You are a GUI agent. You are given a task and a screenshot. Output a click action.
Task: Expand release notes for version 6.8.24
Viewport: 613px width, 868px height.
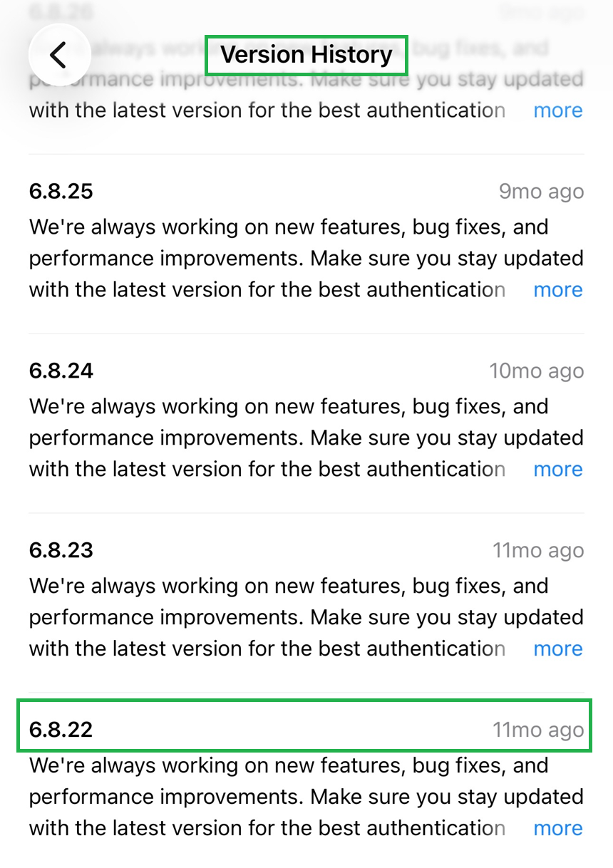tap(558, 470)
